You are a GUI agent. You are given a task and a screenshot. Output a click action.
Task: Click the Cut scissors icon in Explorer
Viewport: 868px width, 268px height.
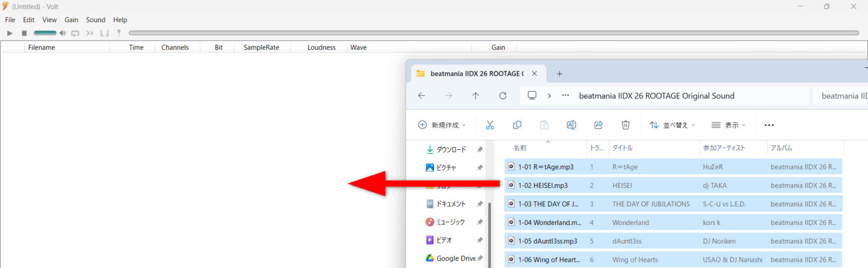pos(490,125)
